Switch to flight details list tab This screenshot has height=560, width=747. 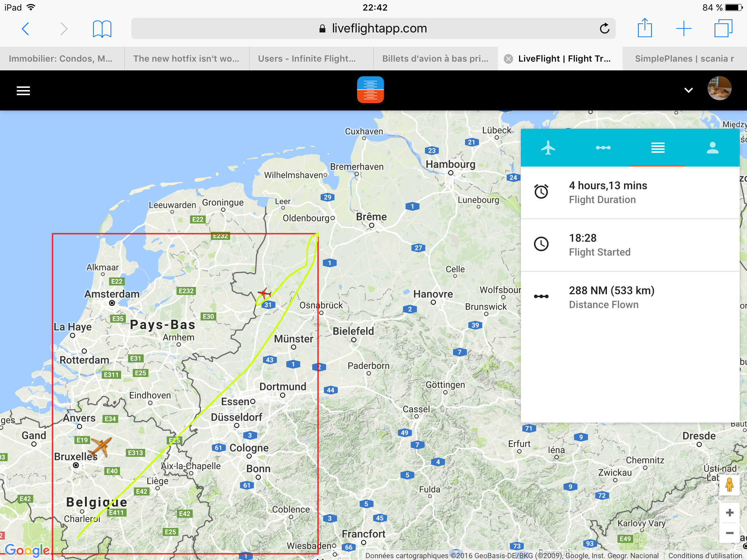point(658,148)
